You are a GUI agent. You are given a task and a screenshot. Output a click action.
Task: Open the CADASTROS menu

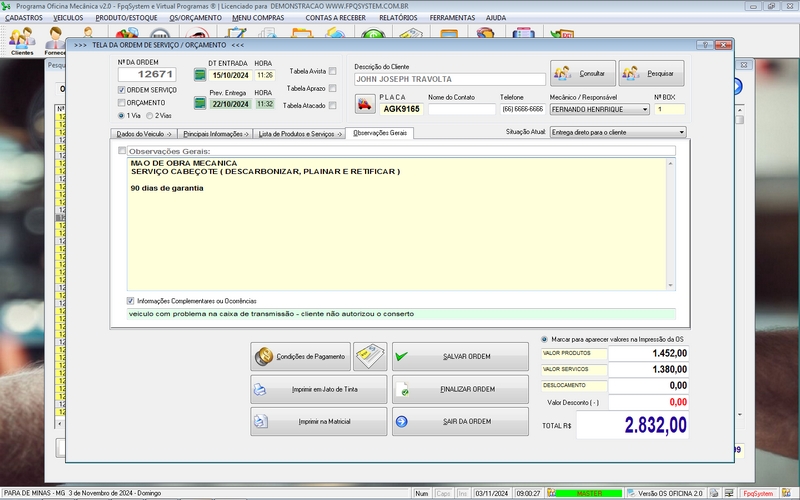pos(24,18)
